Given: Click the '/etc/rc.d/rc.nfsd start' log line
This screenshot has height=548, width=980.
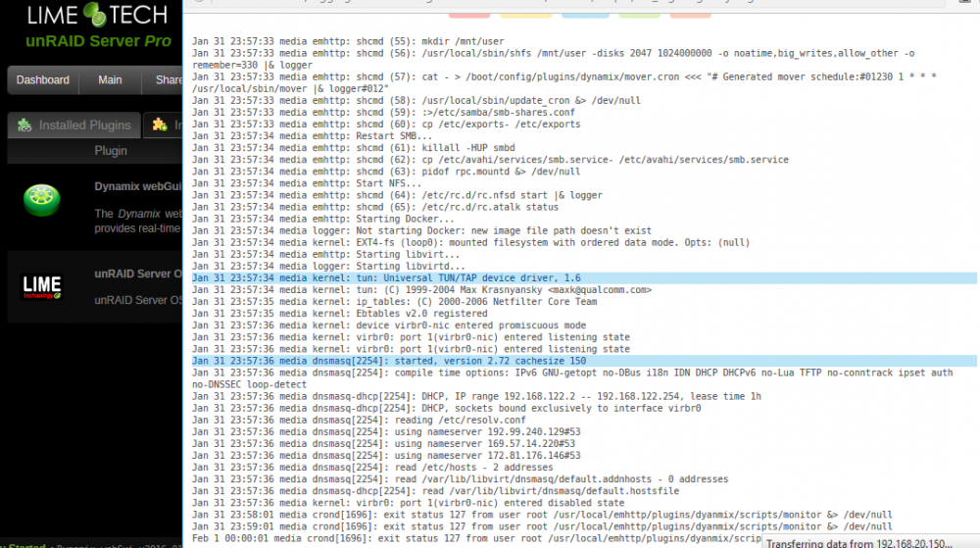Looking at the screenshot, I should (397, 196).
